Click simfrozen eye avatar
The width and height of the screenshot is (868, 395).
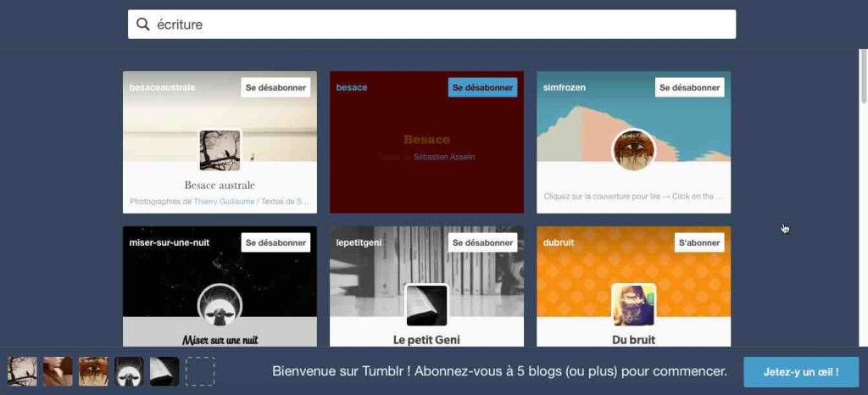pyautogui.click(x=634, y=151)
